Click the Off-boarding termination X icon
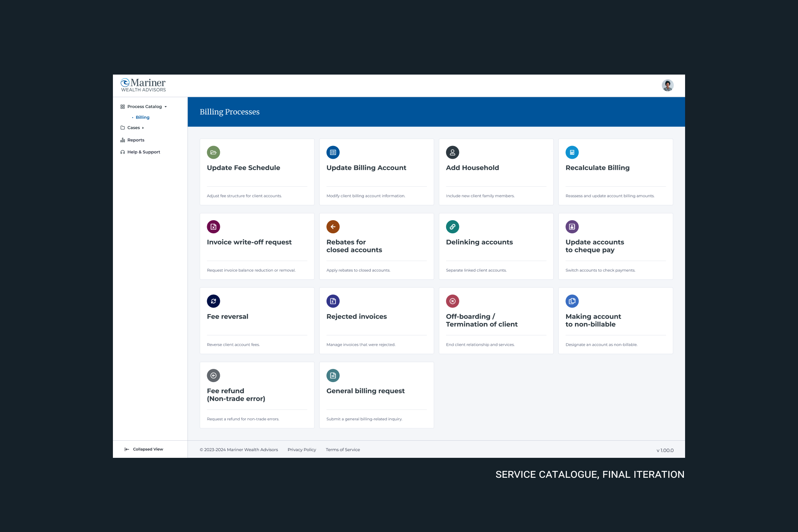This screenshot has height=532, width=798. [452, 301]
